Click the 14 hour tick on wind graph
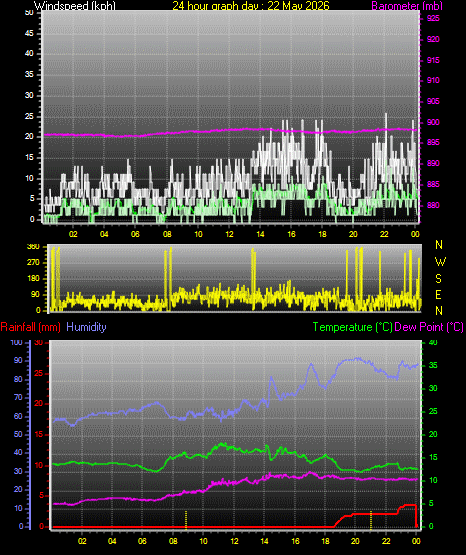This screenshot has width=466, height=555. (260, 234)
